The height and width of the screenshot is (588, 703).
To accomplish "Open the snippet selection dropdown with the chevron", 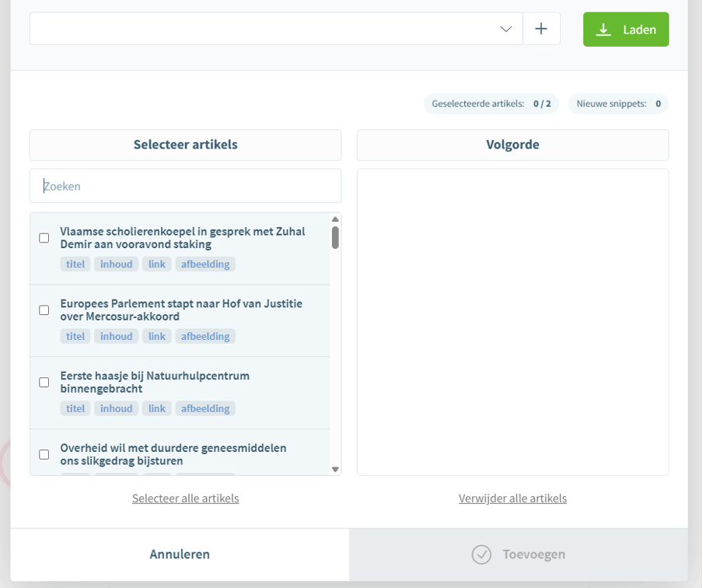I will pyautogui.click(x=506, y=29).
